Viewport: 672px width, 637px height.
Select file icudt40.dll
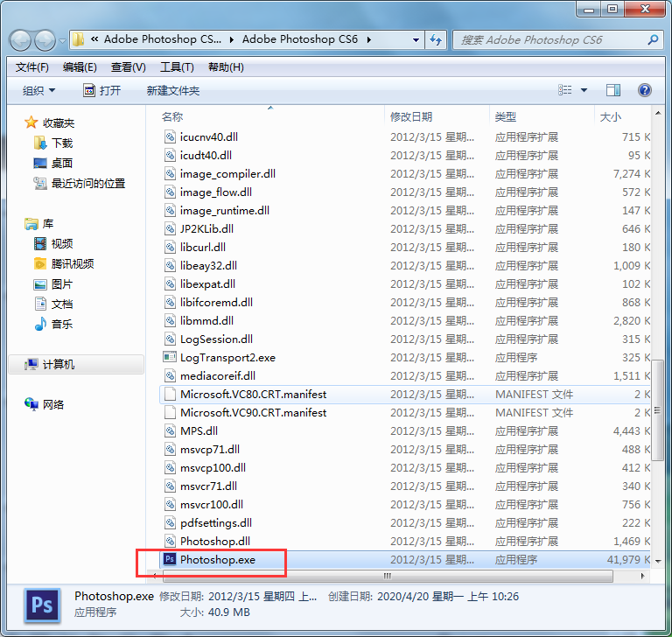(206, 155)
